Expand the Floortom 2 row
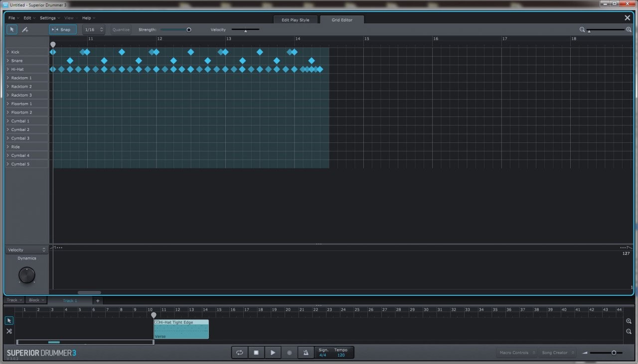This screenshot has height=364, width=638. click(x=7, y=113)
